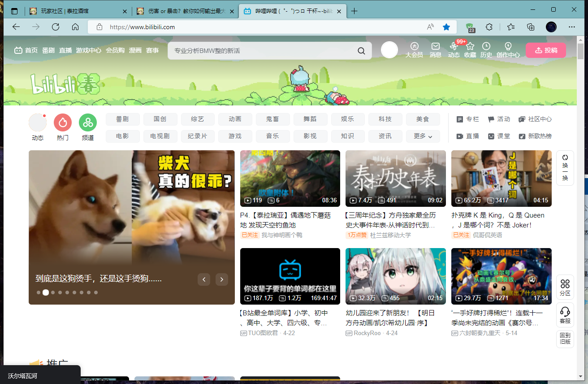Show next carousel slide with right arrow
Image resolution: width=588 pixels, height=384 pixels.
tap(221, 279)
